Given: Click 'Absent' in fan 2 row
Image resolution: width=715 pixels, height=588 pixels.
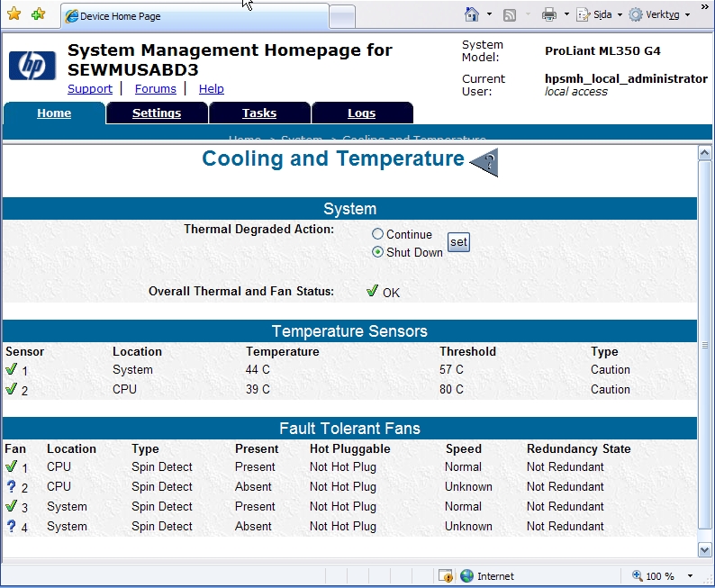Looking at the screenshot, I should 253,486.
